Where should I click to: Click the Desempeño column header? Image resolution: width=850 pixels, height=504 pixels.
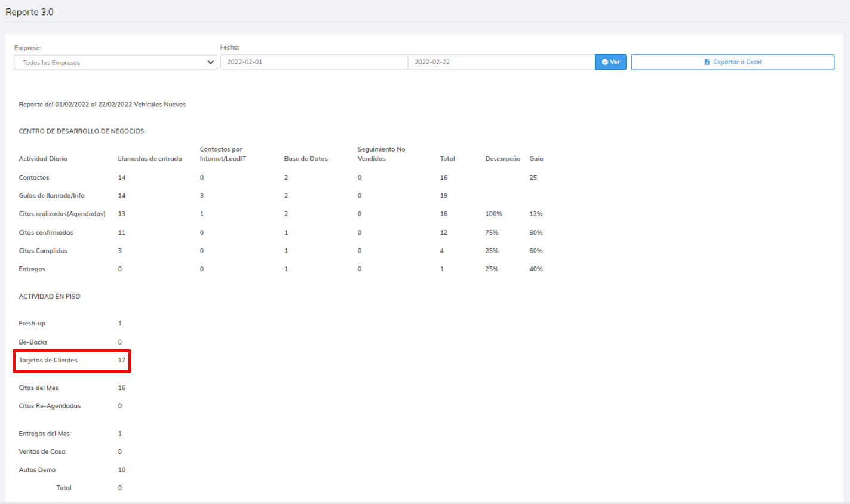(x=502, y=159)
